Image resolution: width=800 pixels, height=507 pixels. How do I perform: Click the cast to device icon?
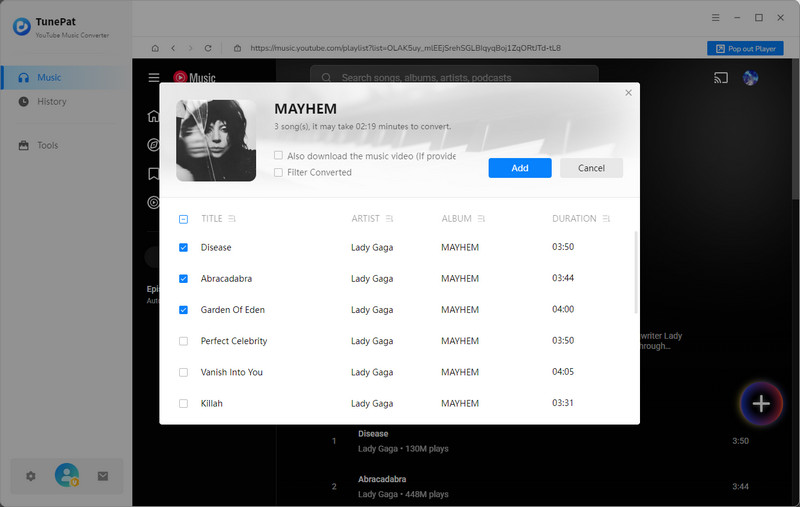click(x=720, y=78)
